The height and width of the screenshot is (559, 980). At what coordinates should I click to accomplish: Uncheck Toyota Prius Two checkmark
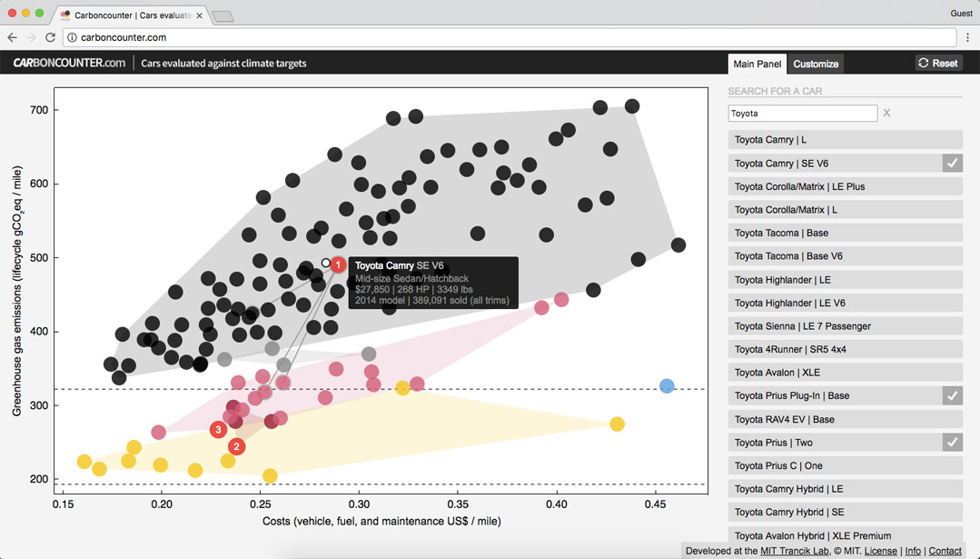(953, 442)
